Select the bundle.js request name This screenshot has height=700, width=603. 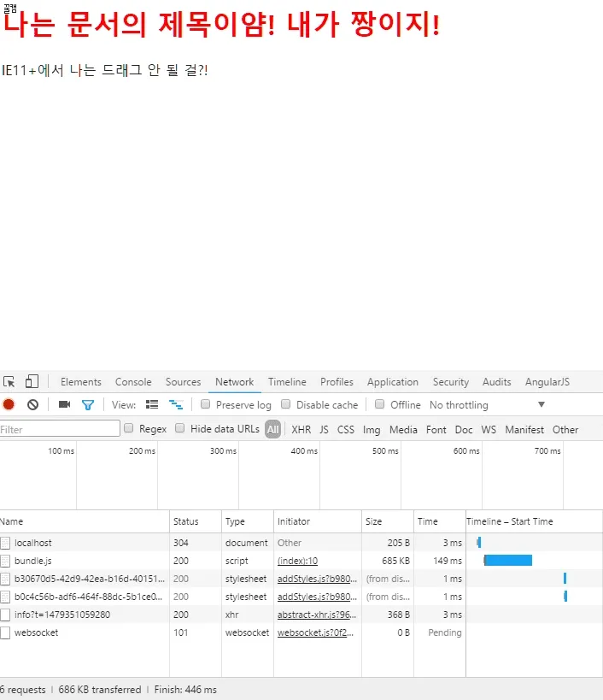tap(33, 561)
